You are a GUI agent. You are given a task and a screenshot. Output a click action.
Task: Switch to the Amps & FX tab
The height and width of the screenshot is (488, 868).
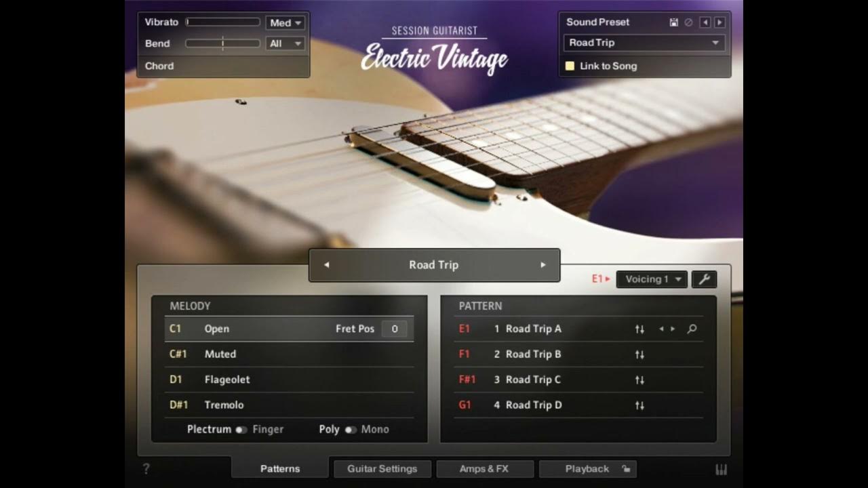pyautogui.click(x=484, y=468)
